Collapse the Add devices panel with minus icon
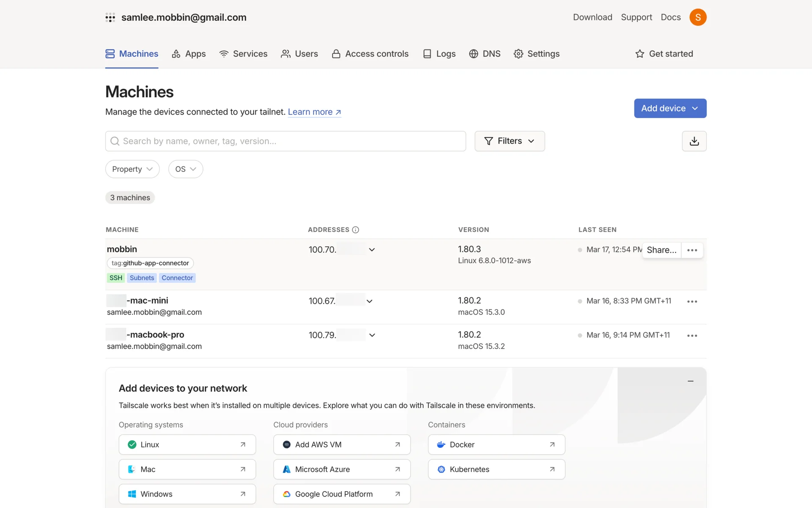Screen dimensions: 812x508 (690, 381)
